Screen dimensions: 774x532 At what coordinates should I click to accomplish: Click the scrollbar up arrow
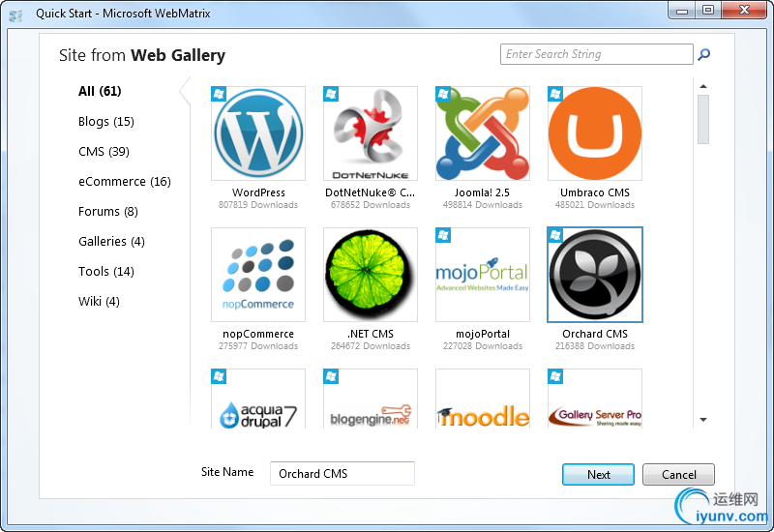(703, 86)
